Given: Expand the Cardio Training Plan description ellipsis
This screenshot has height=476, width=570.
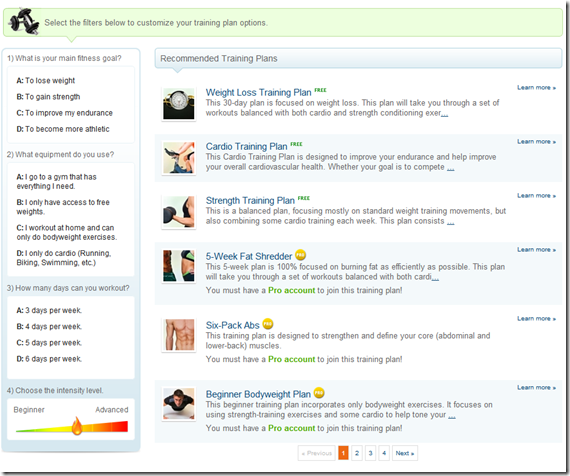Looking at the screenshot, I should point(450,168).
